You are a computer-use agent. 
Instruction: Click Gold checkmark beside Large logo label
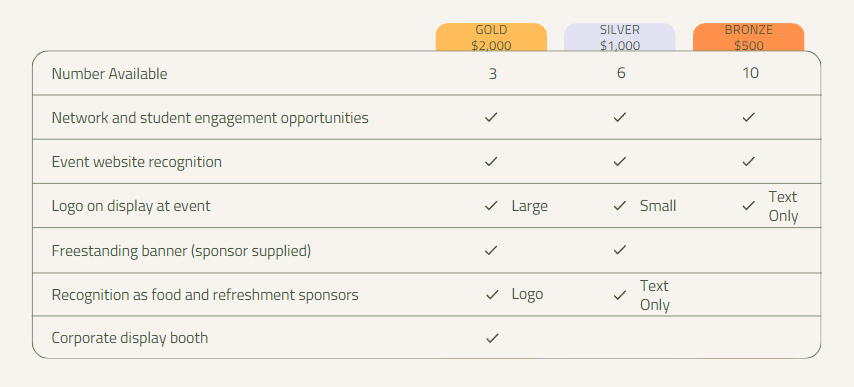click(x=491, y=206)
